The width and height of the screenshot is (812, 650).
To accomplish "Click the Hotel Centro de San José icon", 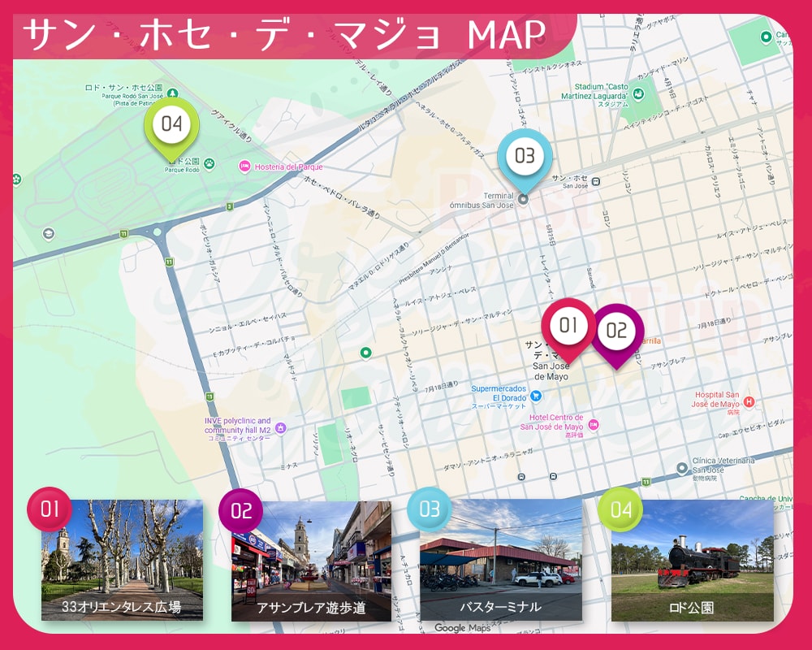I will (594, 425).
